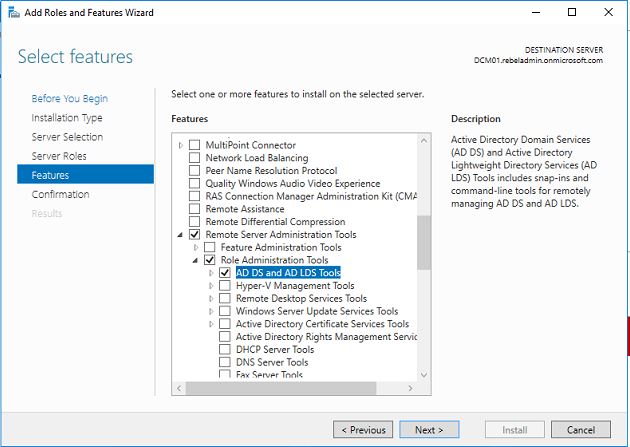The width and height of the screenshot is (630, 447).
Task: Enable the DNS Server Tools checkbox
Action: point(225,362)
